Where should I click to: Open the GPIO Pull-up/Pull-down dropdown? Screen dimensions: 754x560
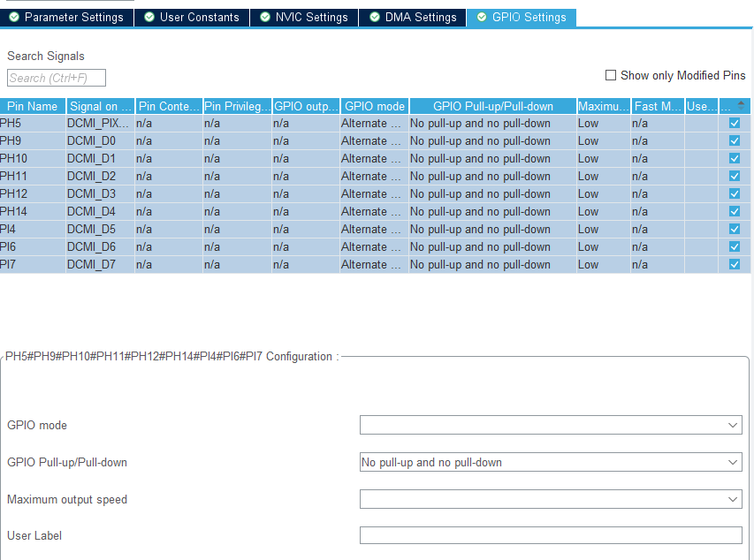(551, 463)
